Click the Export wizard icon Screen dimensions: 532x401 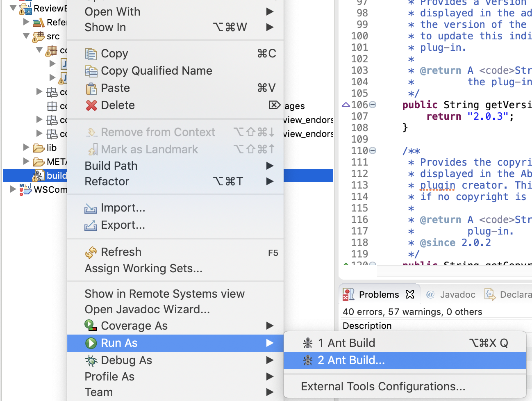click(x=91, y=225)
